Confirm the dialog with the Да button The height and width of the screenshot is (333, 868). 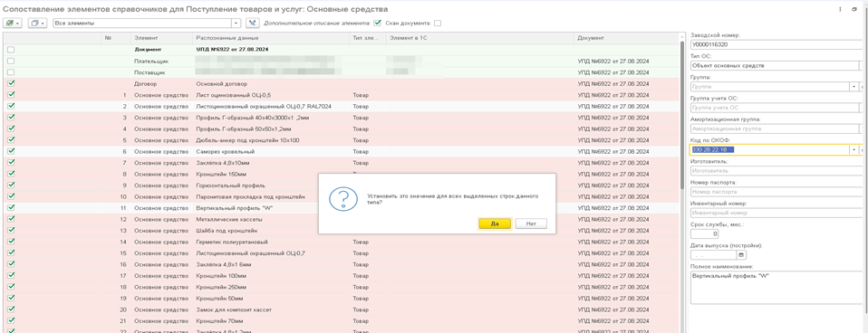(x=495, y=224)
